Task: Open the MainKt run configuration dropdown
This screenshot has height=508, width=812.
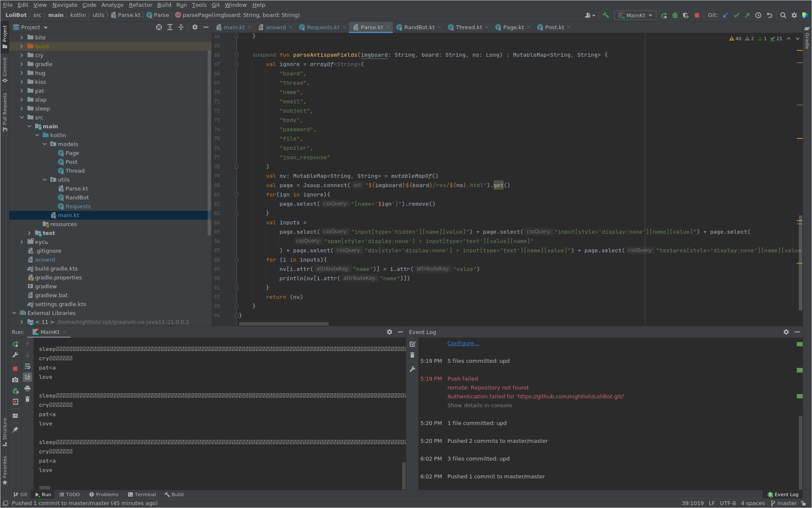Action: (x=635, y=15)
